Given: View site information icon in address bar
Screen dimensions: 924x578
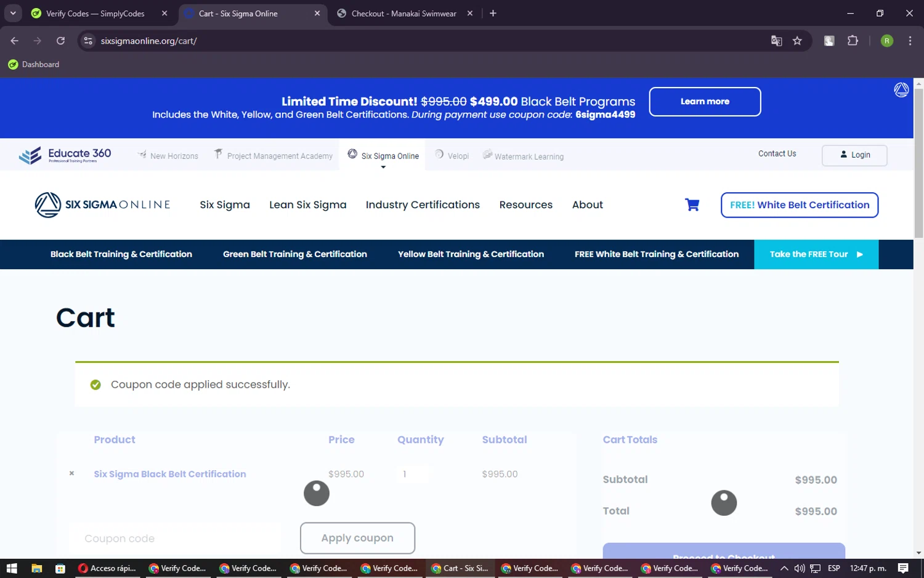Looking at the screenshot, I should (x=88, y=41).
